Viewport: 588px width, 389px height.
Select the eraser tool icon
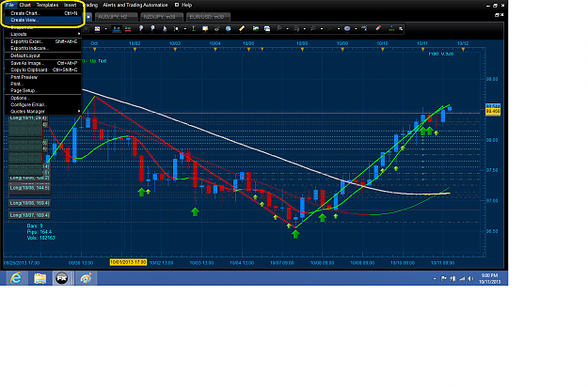378,29
